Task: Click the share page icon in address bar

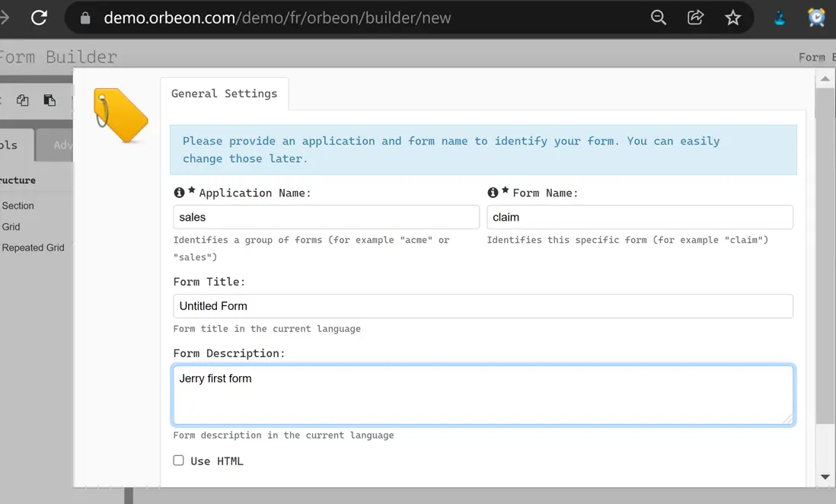Action: pos(695,18)
